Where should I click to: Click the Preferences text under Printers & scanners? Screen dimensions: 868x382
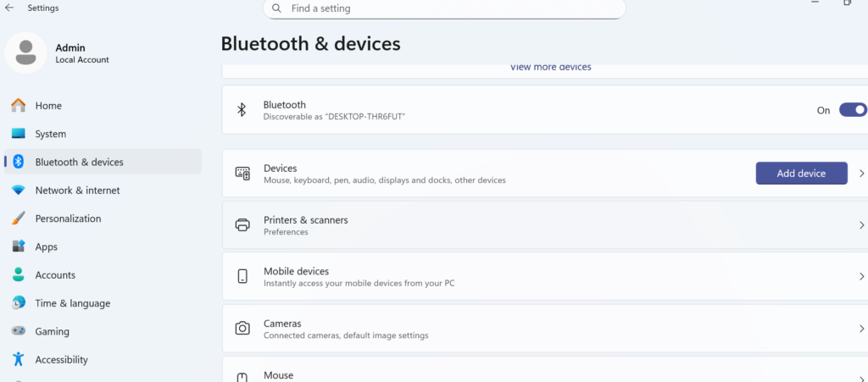286,231
